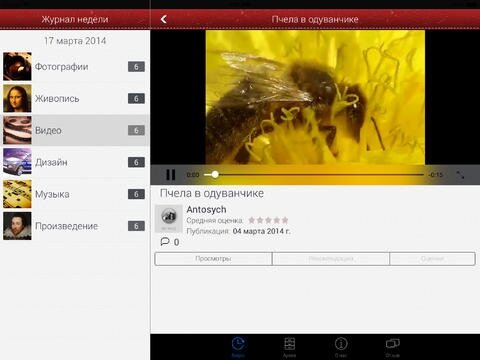Open the feedback tab with overlapping screens icon
This screenshot has height=360, width=480.
pos(393,347)
